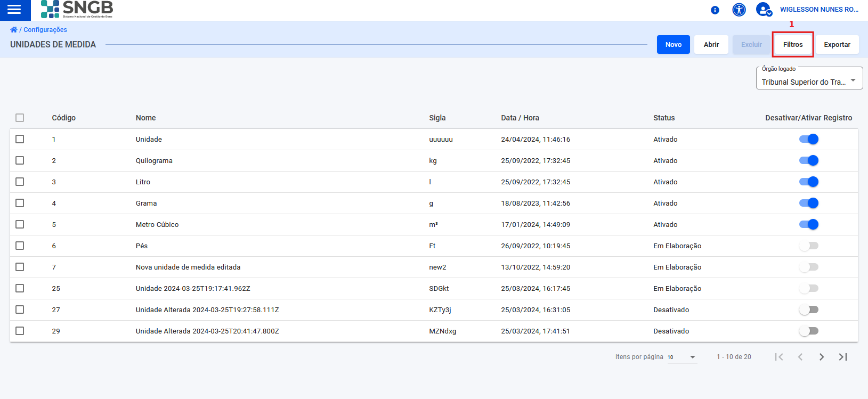This screenshot has width=868, height=399.
Task: Click the SNGB logo
Action: point(77,9)
